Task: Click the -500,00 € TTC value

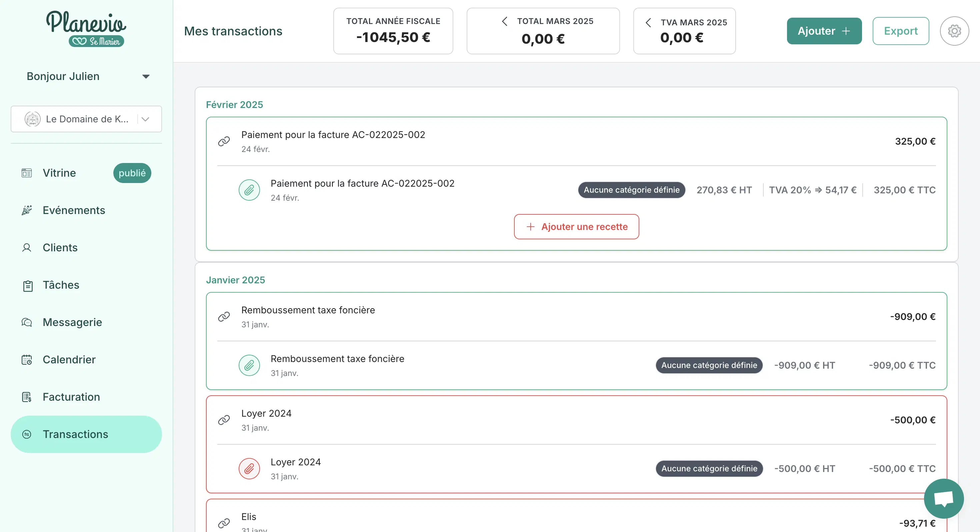Action: click(902, 468)
